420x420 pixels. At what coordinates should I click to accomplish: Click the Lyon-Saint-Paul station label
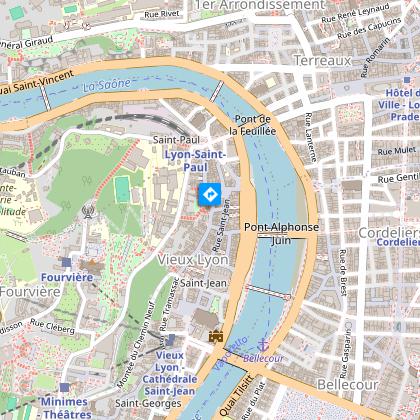[196, 161]
